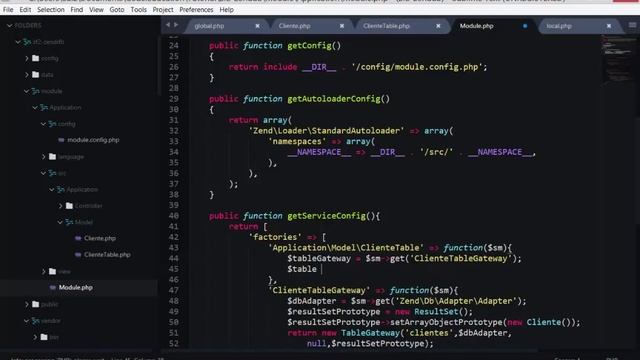Collapse the root project folder chevron
The image size is (640, 360).
pos(18,42)
